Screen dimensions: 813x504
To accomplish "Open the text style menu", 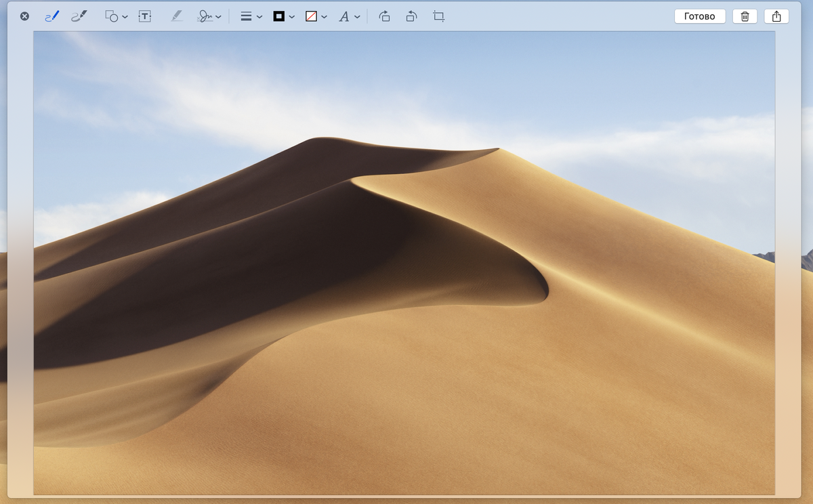I will [349, 16].
